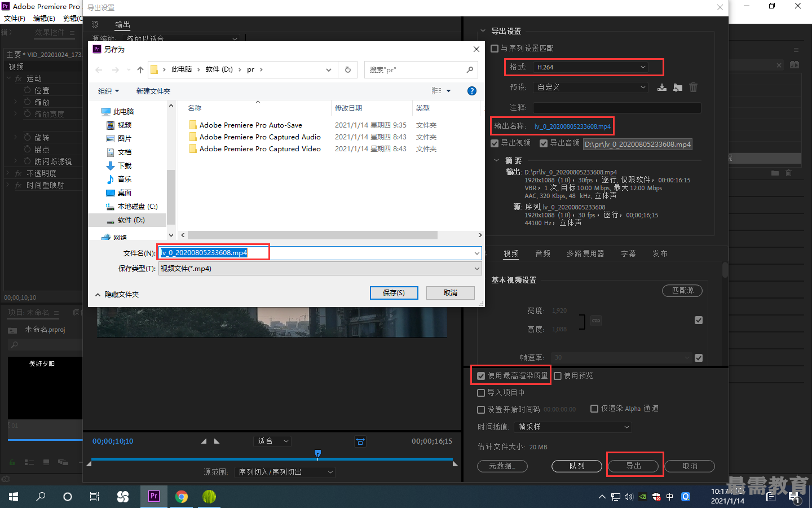Click the 文件名 input field
The width and height of the screenshot is (812, 508).
tap(316, 253)
